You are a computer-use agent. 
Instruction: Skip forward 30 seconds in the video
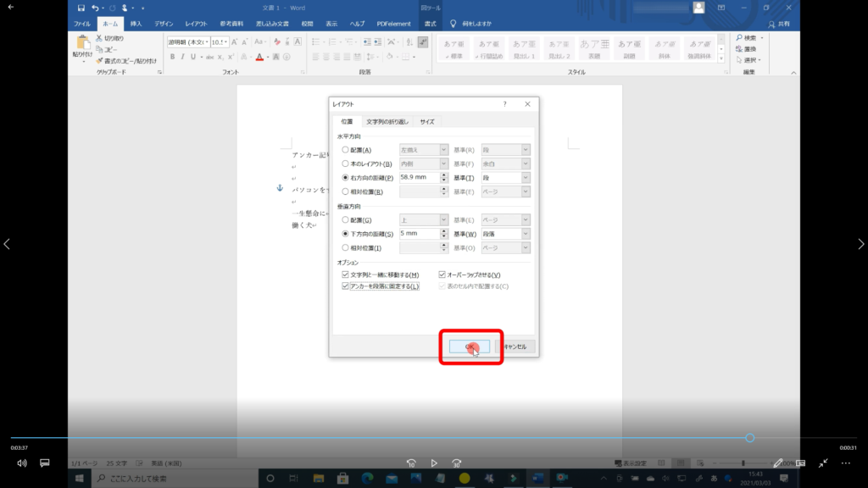tap(457, 463)
